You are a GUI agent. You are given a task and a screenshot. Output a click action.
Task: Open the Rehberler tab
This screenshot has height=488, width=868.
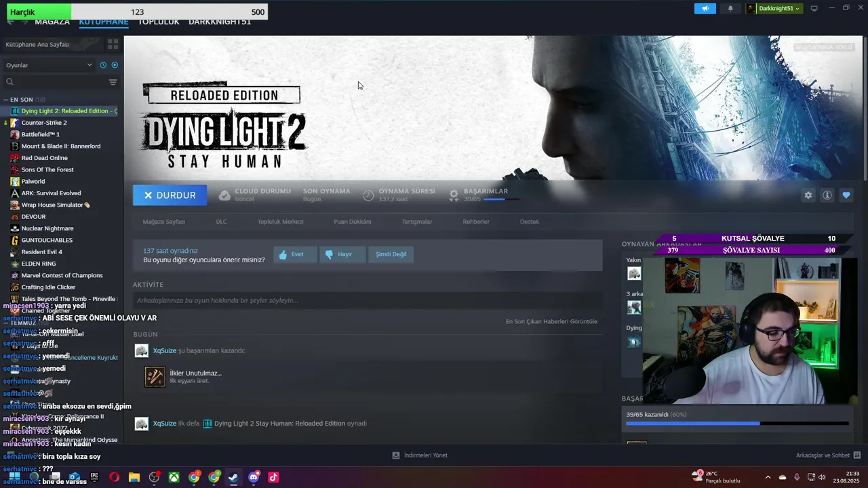476,222
